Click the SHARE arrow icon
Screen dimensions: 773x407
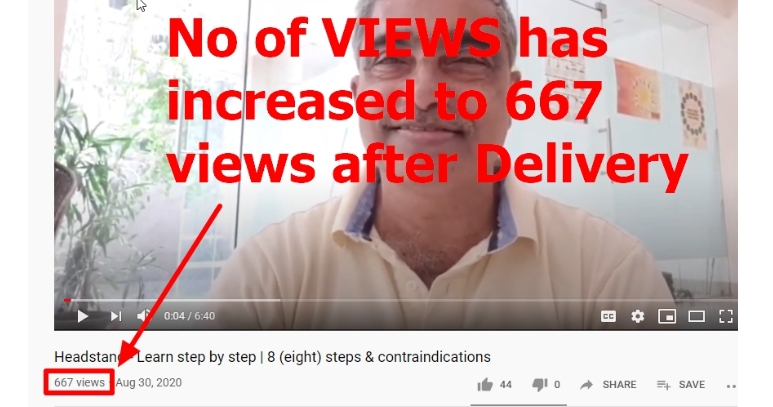(x=586, y=385)
